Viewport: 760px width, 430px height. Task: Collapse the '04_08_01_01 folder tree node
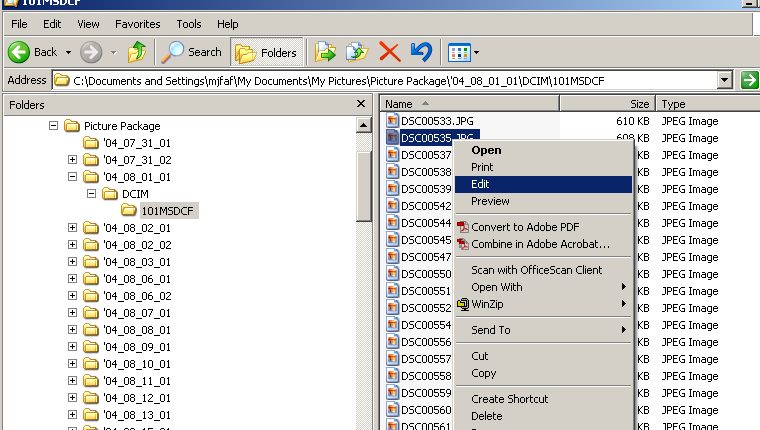72,177
